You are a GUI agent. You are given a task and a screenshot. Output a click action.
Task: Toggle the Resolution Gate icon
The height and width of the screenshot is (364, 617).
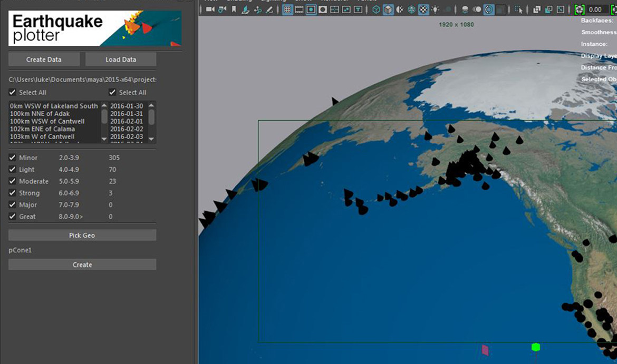[311, 9]
